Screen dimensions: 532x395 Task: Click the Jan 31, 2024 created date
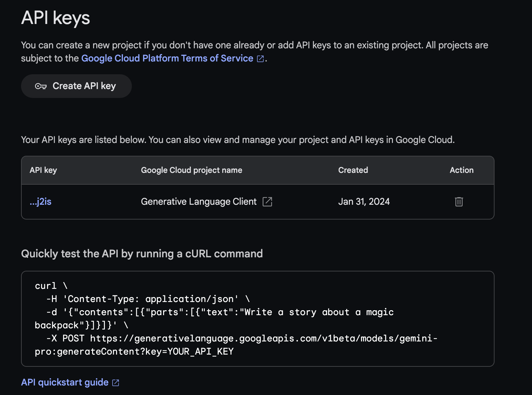[x=364, y=202]
